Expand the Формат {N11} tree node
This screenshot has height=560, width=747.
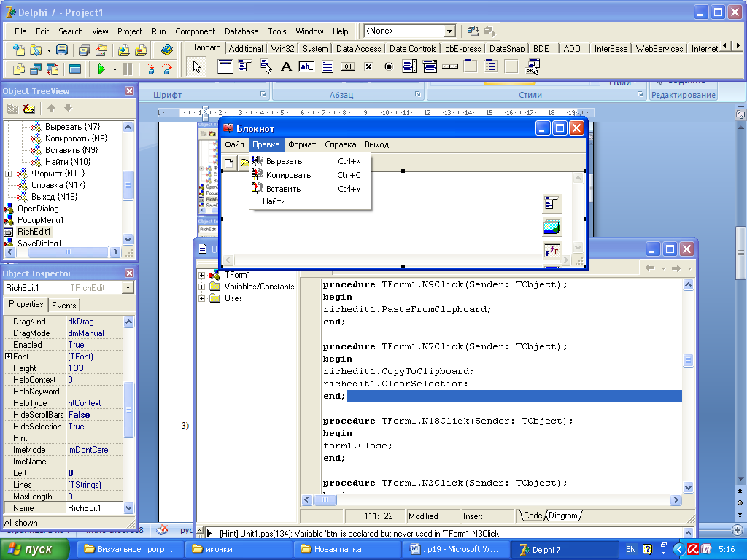pos(8,174)
